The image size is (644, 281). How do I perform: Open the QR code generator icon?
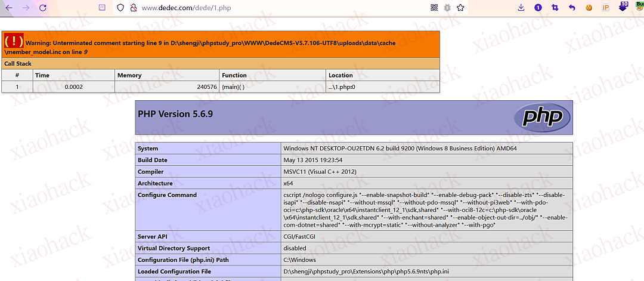point(435,7)
